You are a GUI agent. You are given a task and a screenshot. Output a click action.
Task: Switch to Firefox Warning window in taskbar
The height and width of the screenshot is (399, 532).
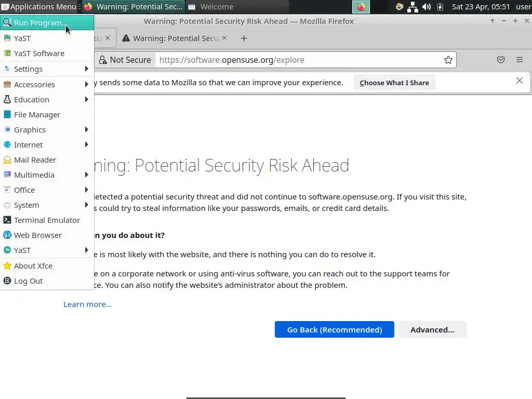134,7
